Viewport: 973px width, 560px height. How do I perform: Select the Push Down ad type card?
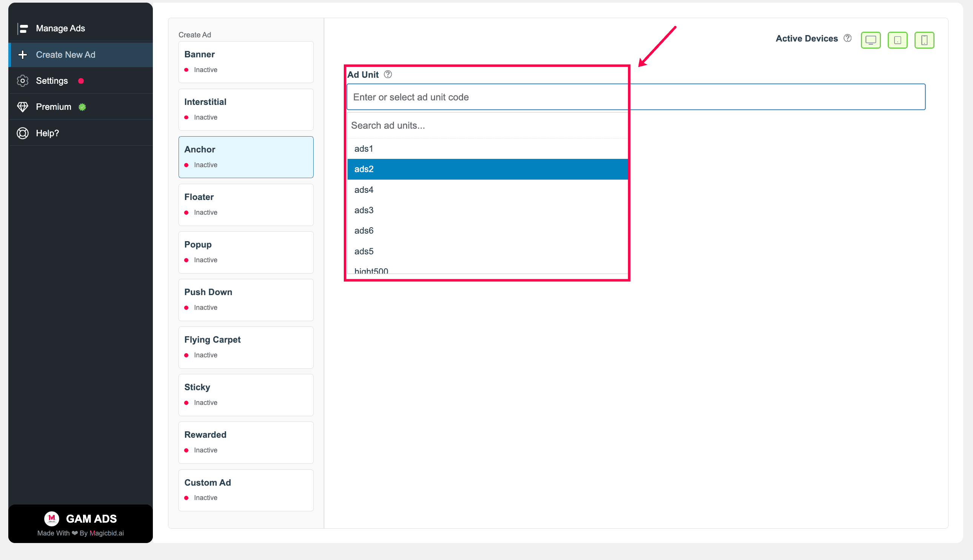click(246, 300)
